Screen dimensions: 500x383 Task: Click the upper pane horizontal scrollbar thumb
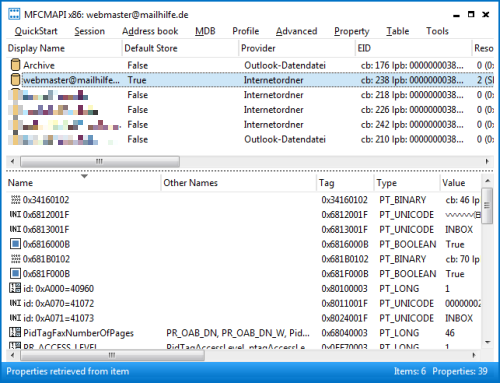[x=100, y=162]
